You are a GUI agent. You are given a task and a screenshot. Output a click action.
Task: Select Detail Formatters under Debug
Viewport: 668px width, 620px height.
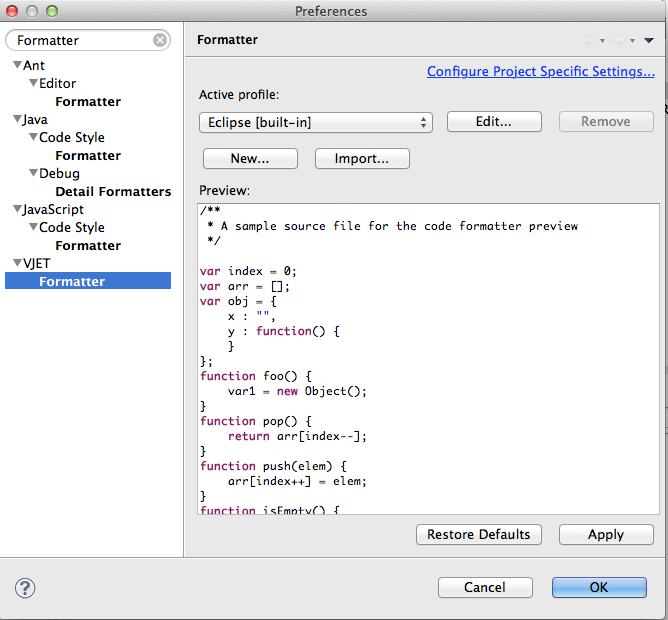[113, 192]
